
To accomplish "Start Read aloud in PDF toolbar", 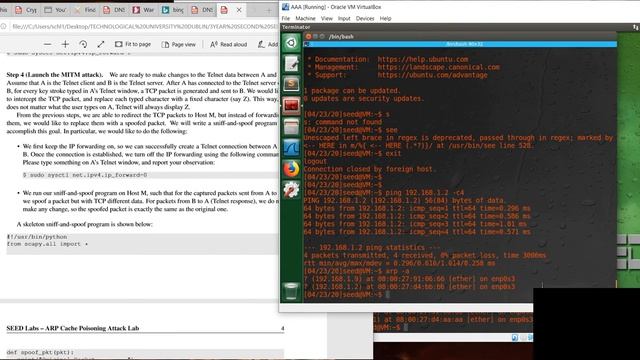I will pyautogui.click(x=229, y=44).
